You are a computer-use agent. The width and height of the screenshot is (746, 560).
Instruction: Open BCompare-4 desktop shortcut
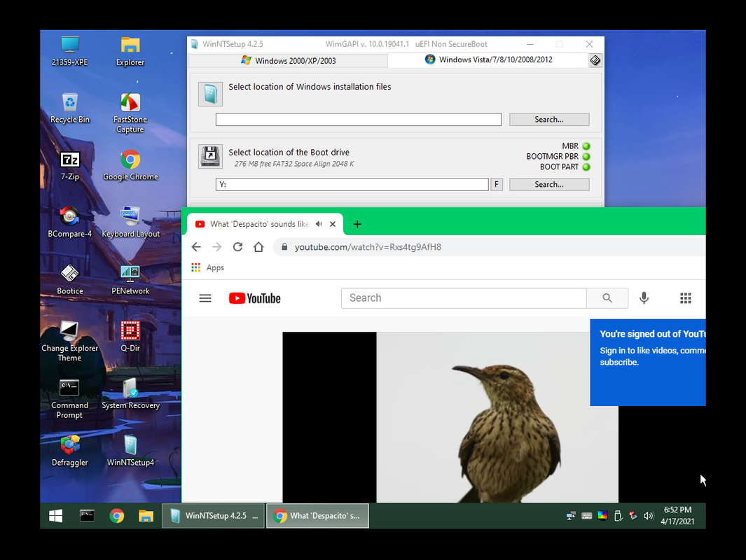(x=69, y=223)
